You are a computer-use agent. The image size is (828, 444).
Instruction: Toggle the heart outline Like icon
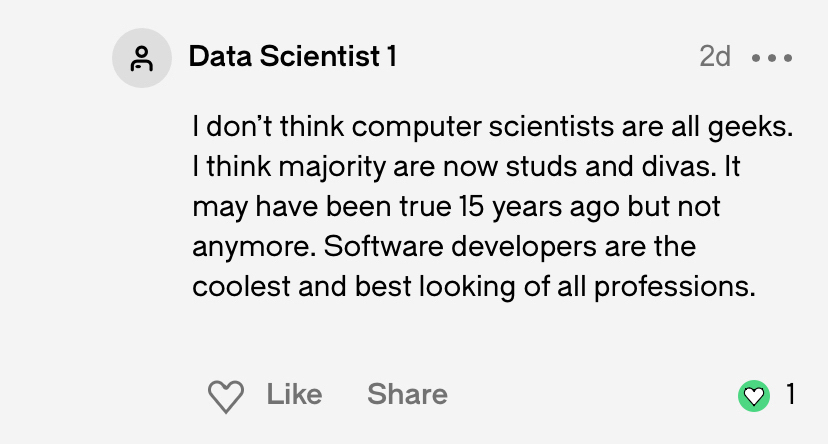click(x=226, y=395)
